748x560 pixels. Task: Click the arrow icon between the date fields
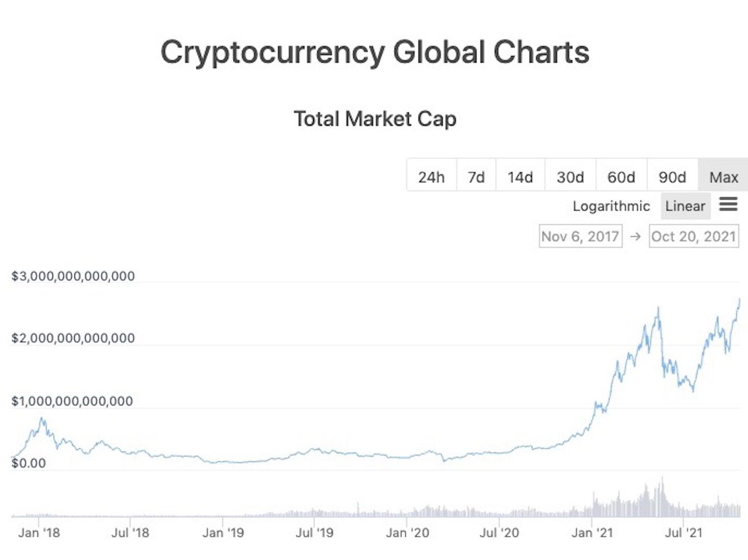coord(635,237)
